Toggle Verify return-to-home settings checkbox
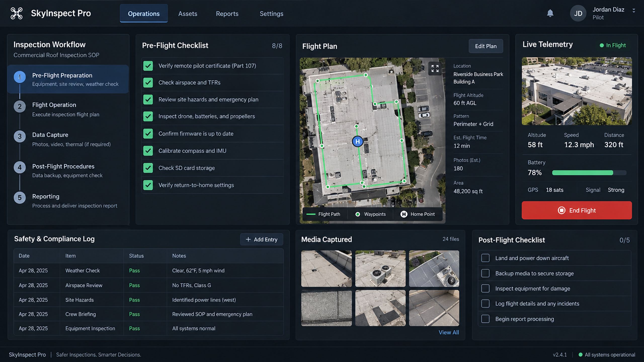Image resolution: width=644 pixels, height=362 pixels. [148, 185]
